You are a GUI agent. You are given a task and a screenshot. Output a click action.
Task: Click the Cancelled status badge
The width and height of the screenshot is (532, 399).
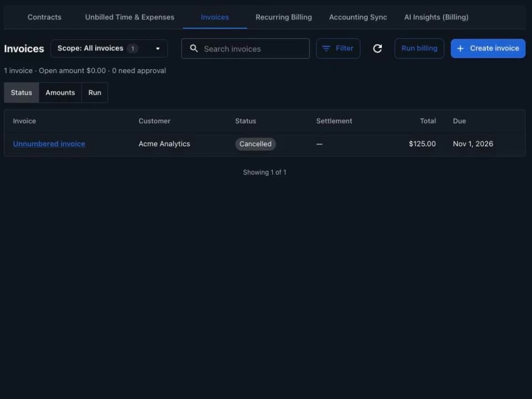pyautogui.click(x=255, y=144)
